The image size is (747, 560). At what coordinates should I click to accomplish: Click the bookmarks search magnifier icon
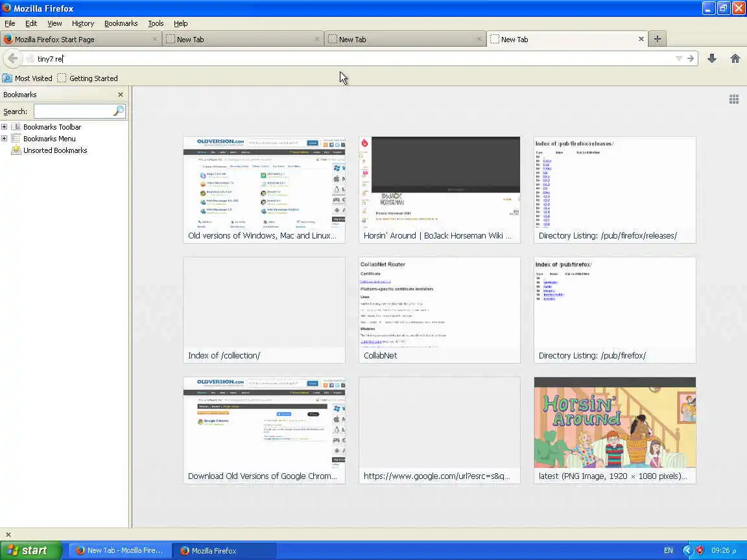pos(119,111)
